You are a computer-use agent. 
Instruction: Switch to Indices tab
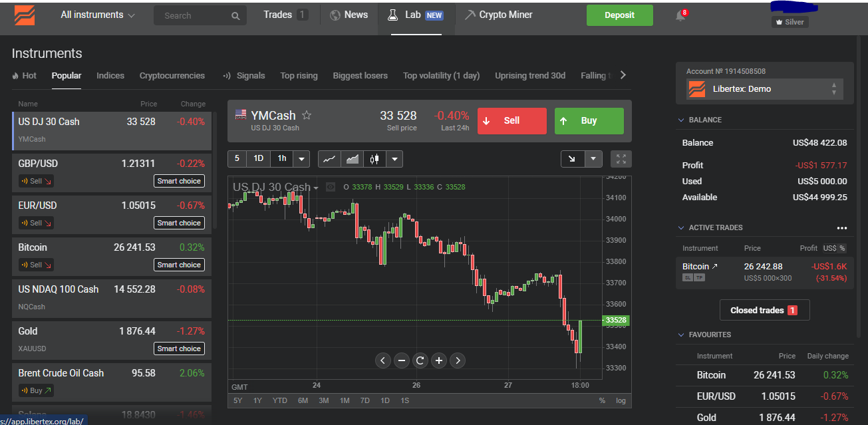(x=110, y=76)
